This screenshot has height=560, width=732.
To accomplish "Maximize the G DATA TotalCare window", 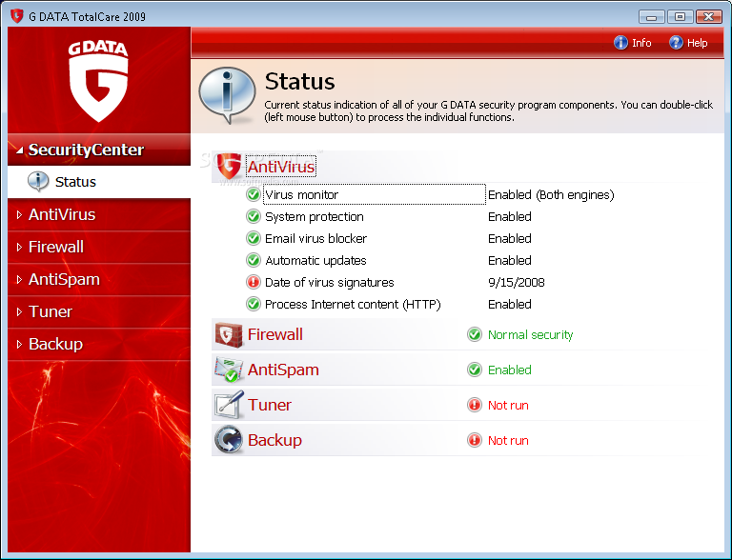I will 681,17.
